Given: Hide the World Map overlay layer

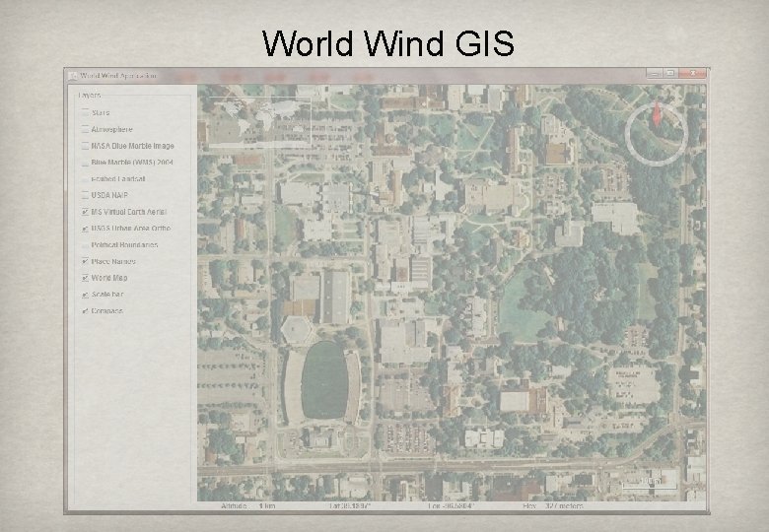Looking at the screenshot, I should pyautogui.click(x=86, y=278).
